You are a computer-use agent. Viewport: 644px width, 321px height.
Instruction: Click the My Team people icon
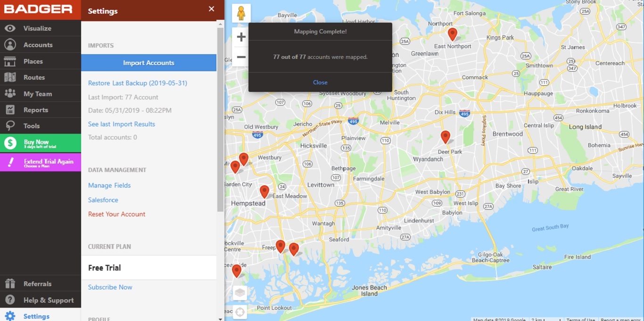point(10,93)
